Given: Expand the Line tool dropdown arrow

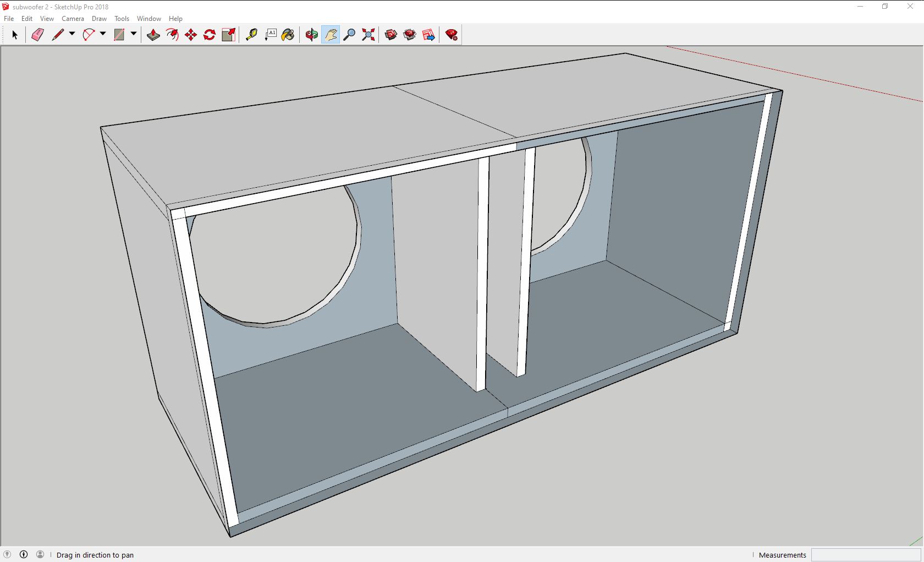Looking at the screenshot, I should click(72, 34).
